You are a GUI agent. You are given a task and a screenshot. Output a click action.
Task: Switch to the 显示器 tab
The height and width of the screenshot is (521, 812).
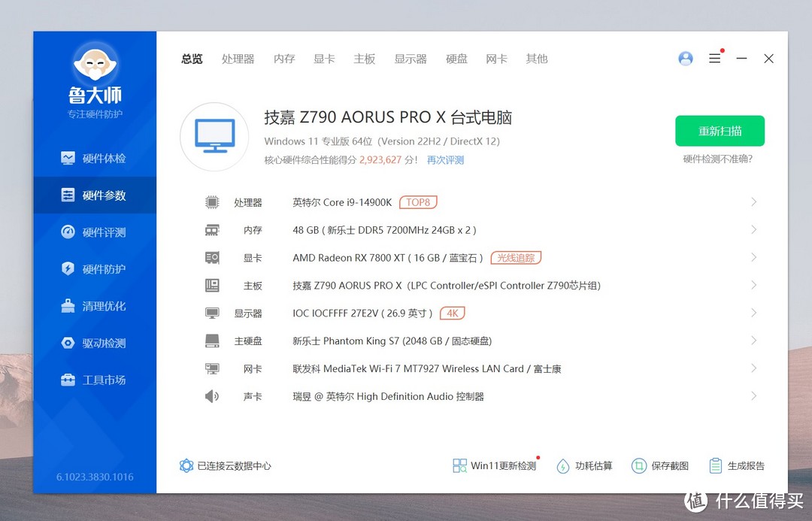click(x=411, y=59)
